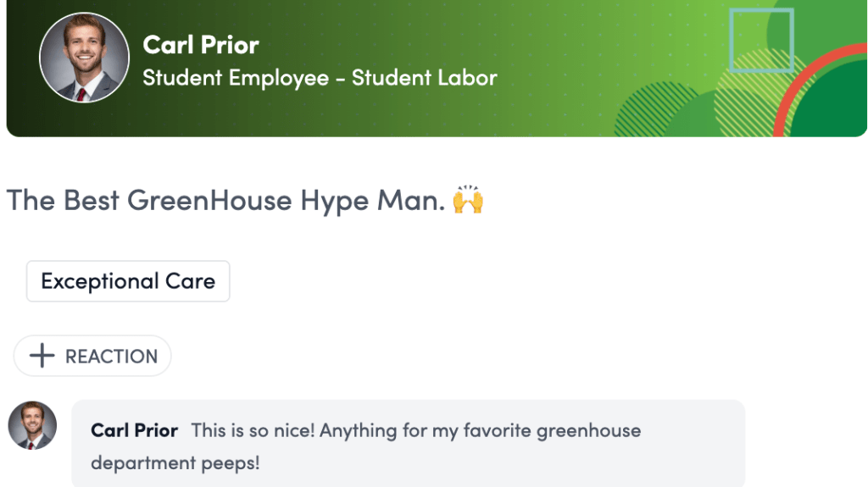Image resolution: width=868 pixels, height=487 pixels.
Task: Click the Carl Prior name in the banner
Action: (201, 44)
